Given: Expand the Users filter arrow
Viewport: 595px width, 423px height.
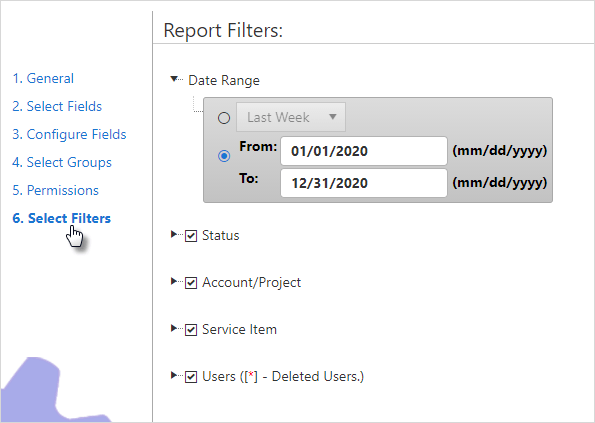Looking at the screenshot, I should tap(173, 376).
